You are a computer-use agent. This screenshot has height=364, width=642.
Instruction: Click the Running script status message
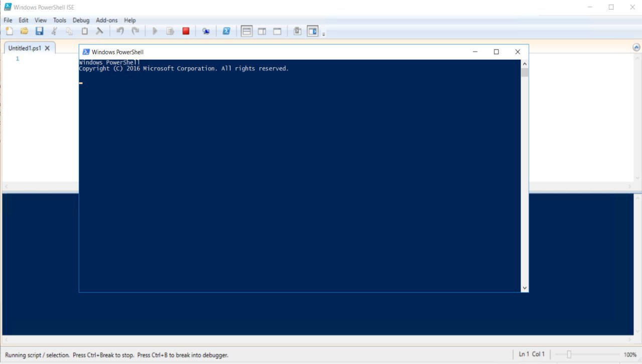(x=117, y=355)
